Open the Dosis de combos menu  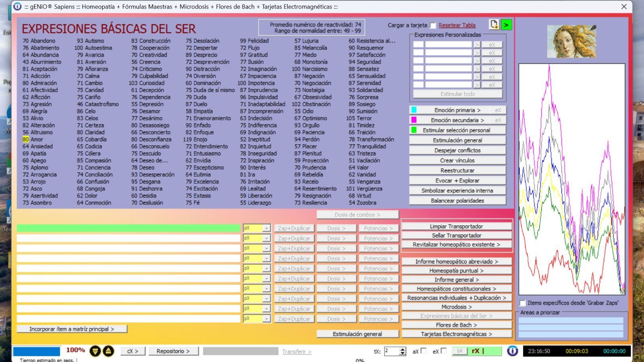pyautogui.click(x=357, y=215)
